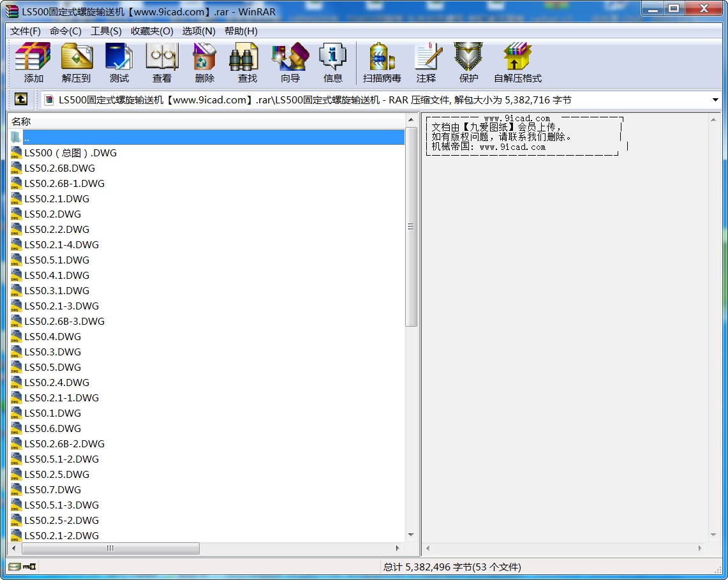Click the key password icon in status bar
The width and height of the screenshot is (728, 580).
30,567
